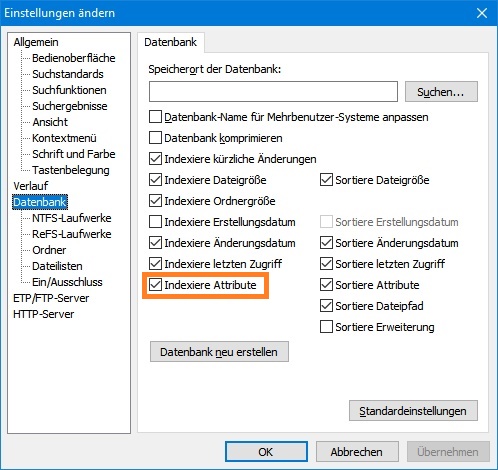Restore defaults with Standardeinstellungen button

click(x=413, y=411)
